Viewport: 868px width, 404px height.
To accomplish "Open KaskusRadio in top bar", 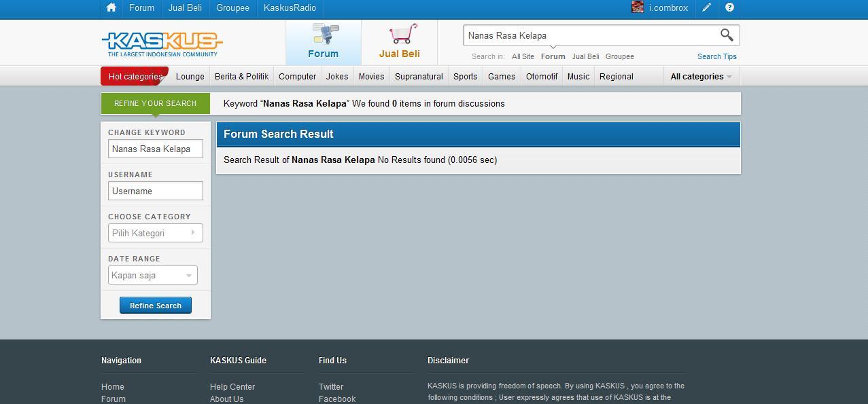I will (290, 8).
